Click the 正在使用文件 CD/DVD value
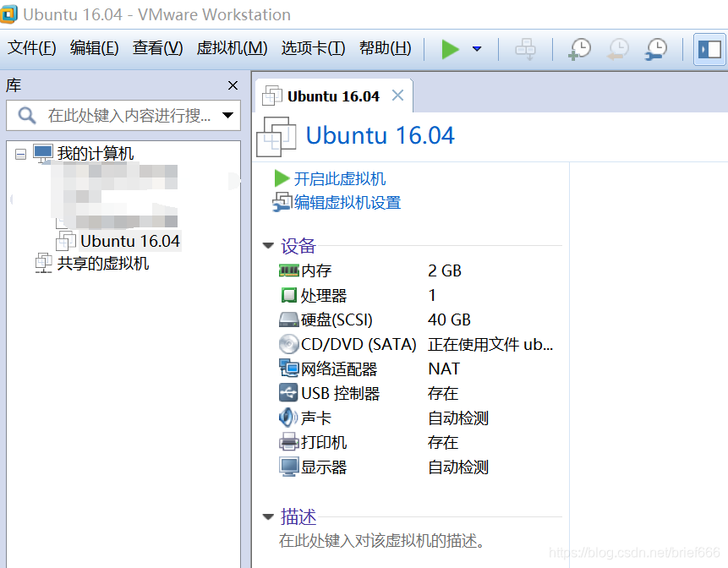The height and width of the screenshot is (568, 728). [490, 345]
